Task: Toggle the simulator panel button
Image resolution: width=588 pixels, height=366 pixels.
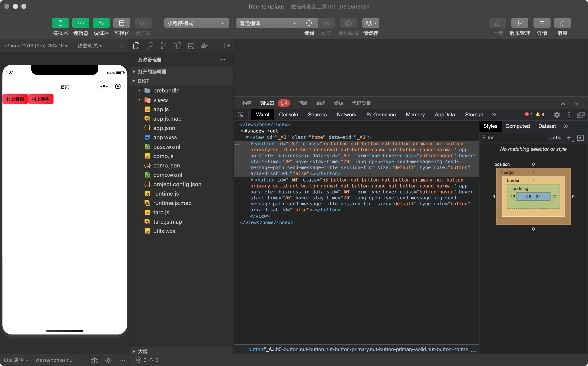Action: pyautogui.click(x=60, y=23)
